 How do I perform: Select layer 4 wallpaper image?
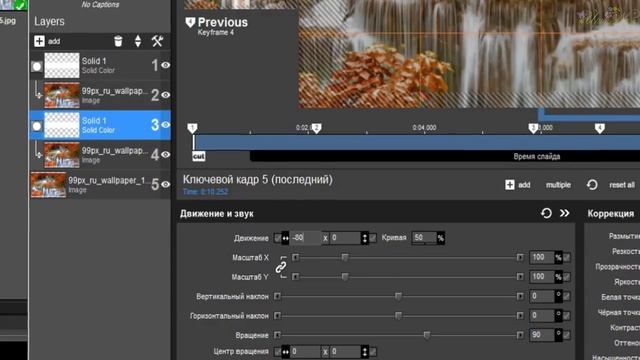click(100, 155)
